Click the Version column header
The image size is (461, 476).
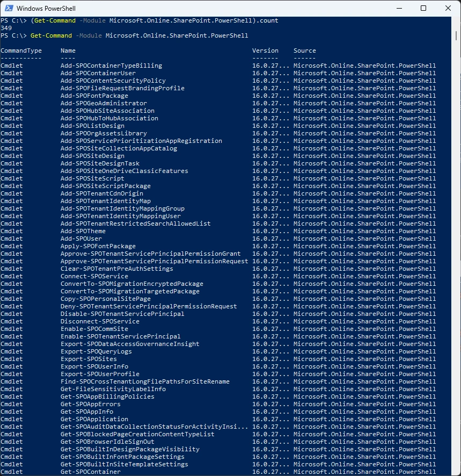point(265,51)
